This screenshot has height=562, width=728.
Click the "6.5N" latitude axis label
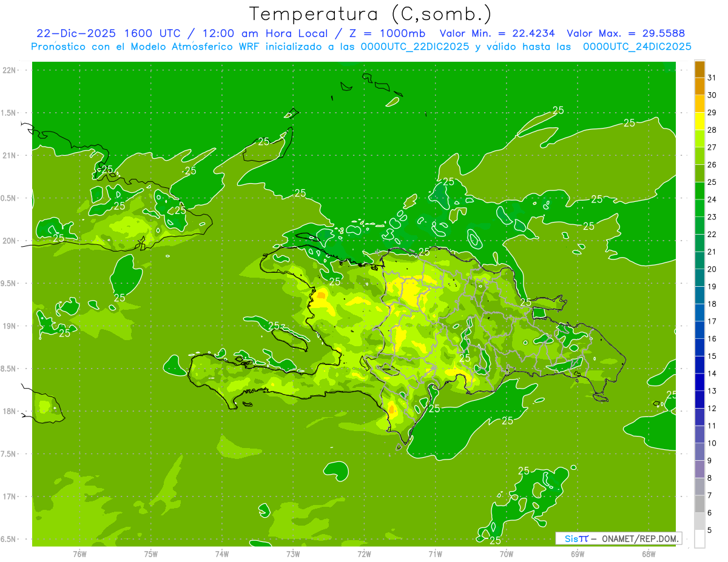(x=8, y=540)
